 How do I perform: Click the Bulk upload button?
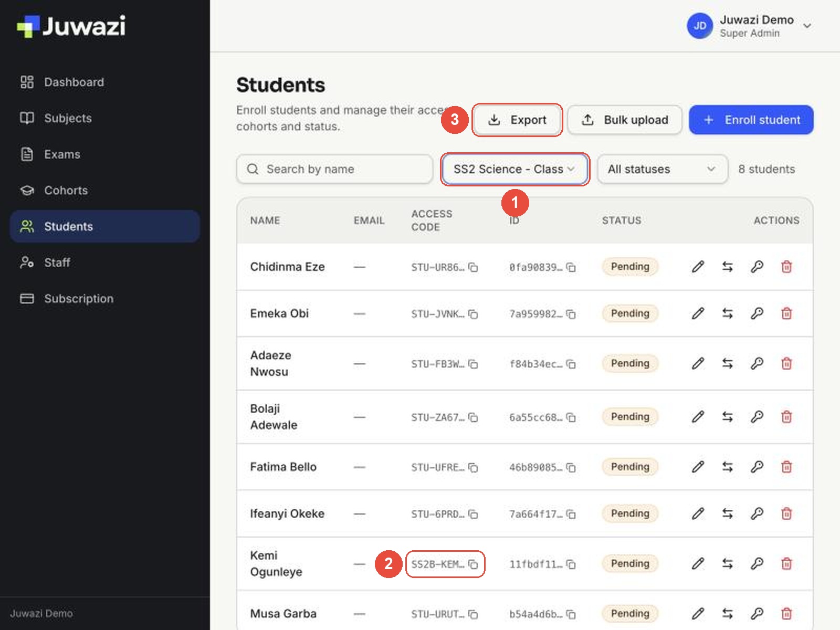(x=625, y=120)
